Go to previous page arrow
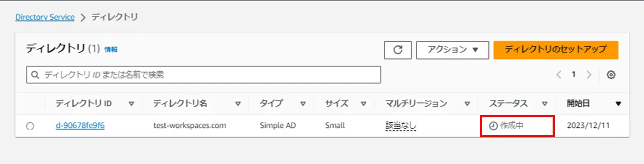This screenshot has height=164, width=644. pos(558,75)
